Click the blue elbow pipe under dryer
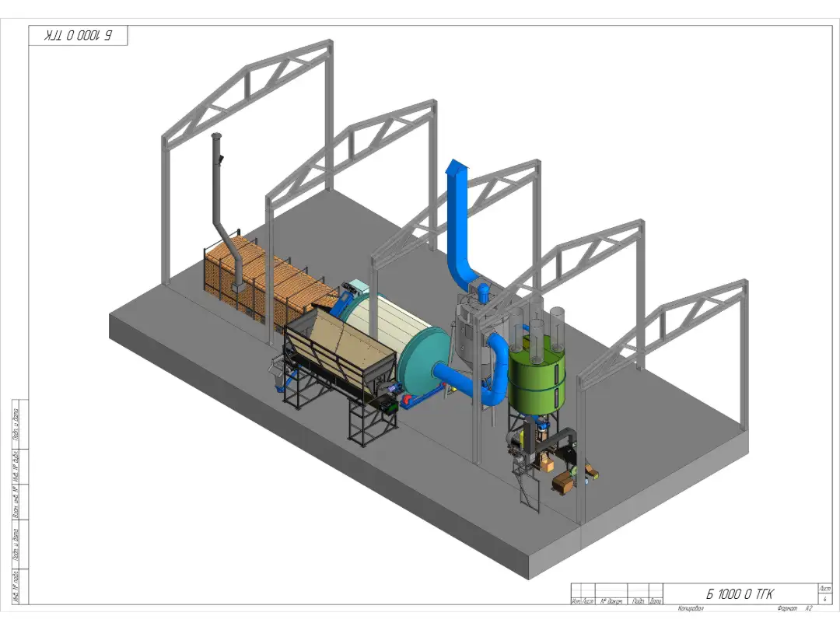This screenshot has height=630, width=840. (492, 391)
